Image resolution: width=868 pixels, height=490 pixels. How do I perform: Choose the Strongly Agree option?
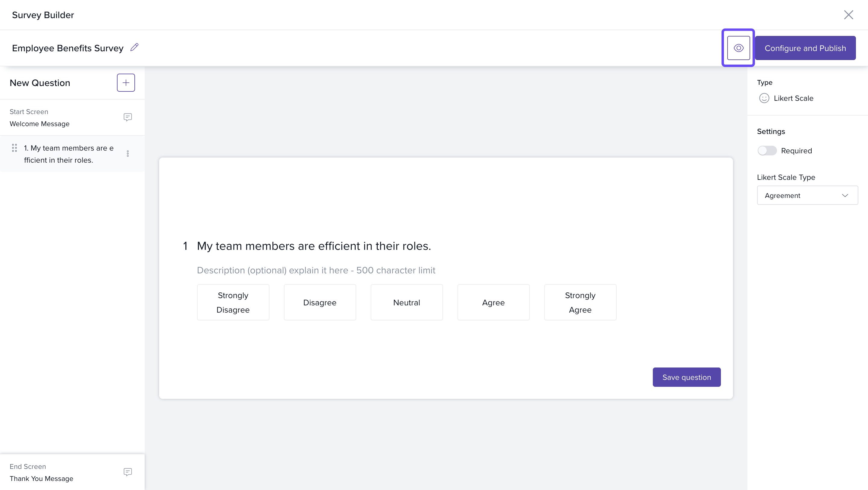tap(580, 302)
